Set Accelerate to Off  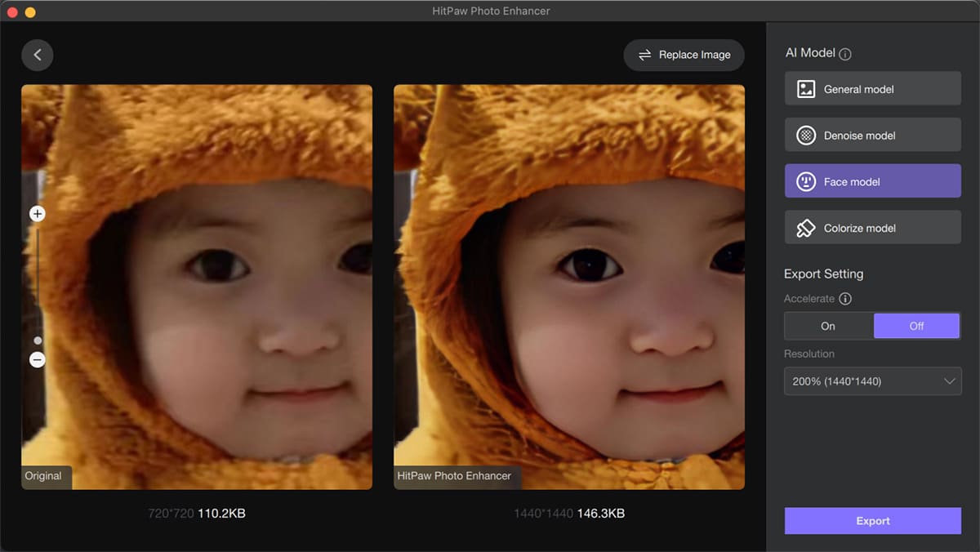(916, 326)
